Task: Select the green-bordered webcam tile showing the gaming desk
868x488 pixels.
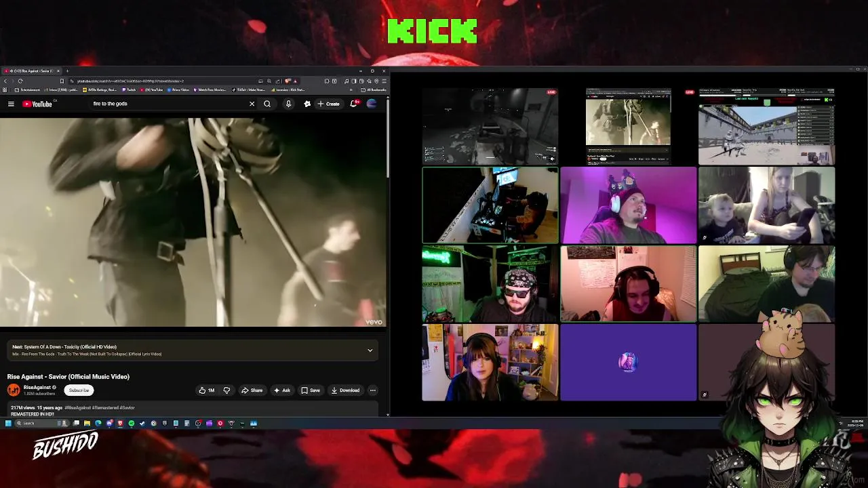Action: click(x=490, y=205)
